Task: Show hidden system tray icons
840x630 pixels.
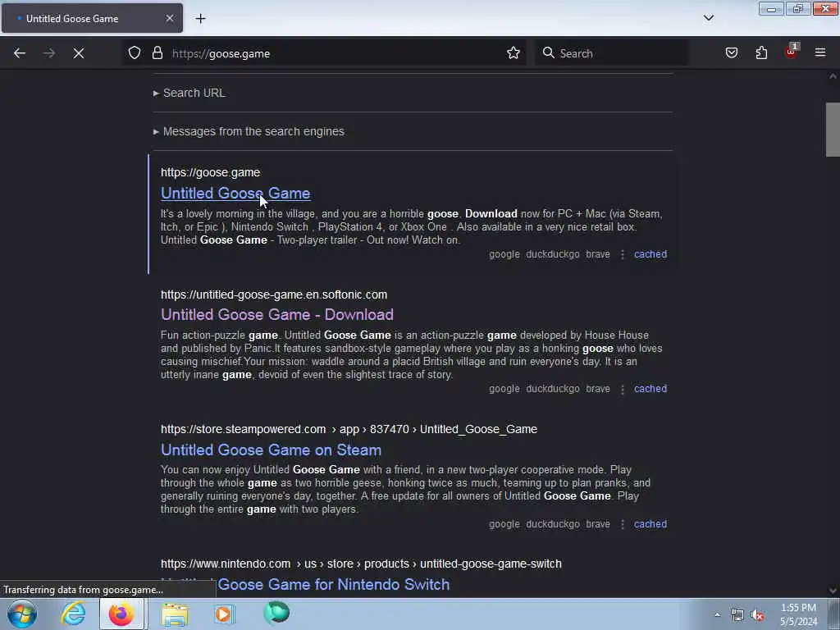Action: click(x=717, y=615)
